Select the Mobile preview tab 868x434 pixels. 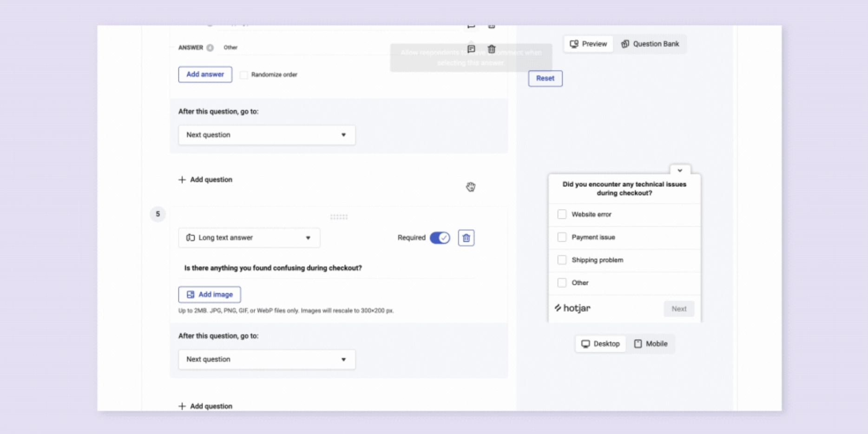(x=651, y=344)
